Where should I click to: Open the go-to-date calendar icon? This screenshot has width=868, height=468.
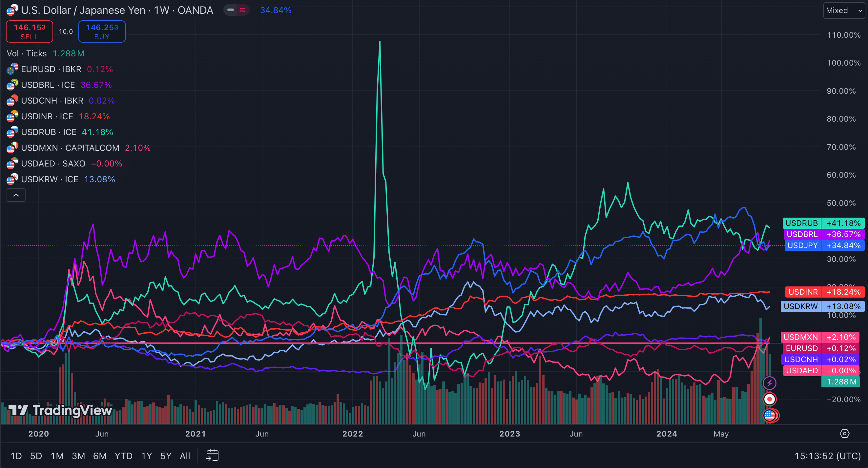tap(212, 456)
